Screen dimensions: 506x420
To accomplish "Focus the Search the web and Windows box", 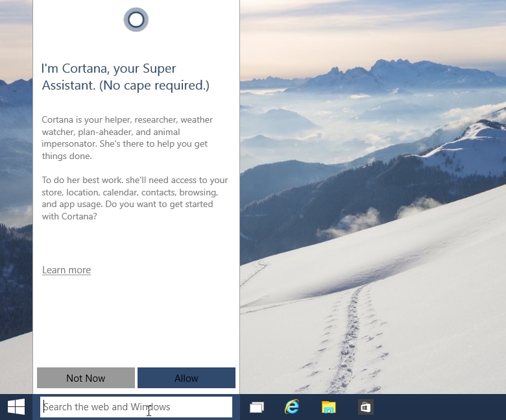I will (136, 407).
